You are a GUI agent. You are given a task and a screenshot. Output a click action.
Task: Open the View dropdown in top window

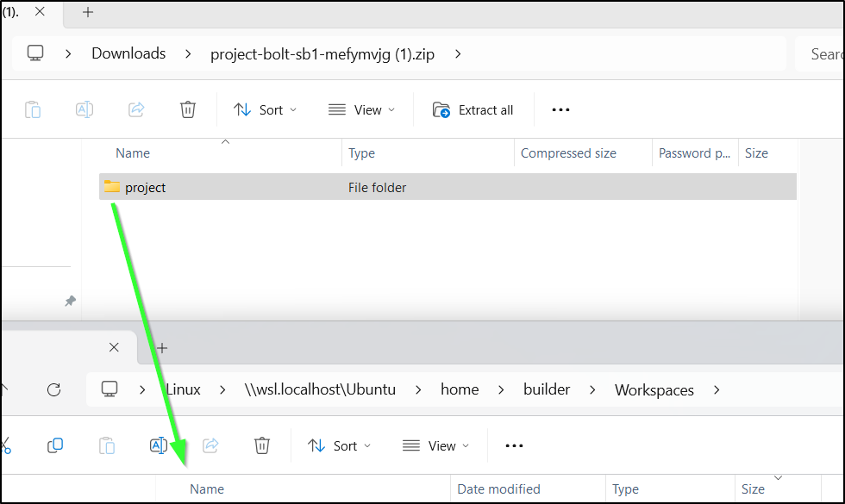(x=361, y=110)
